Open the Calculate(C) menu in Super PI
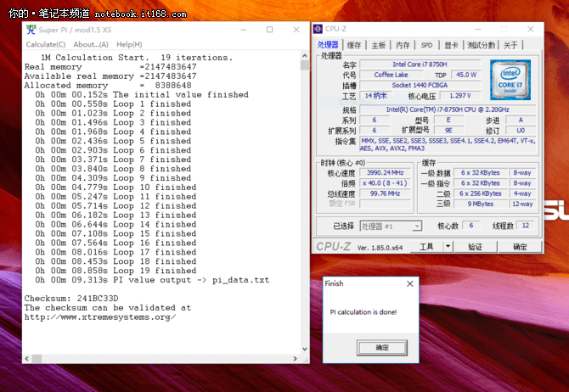 coord(46,45)
